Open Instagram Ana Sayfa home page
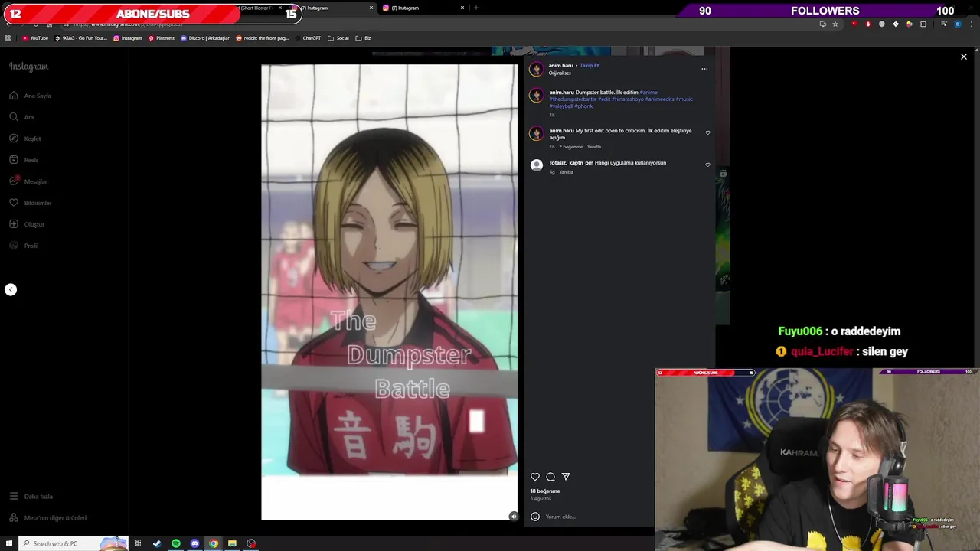980x551 pixels. point(31,96)
